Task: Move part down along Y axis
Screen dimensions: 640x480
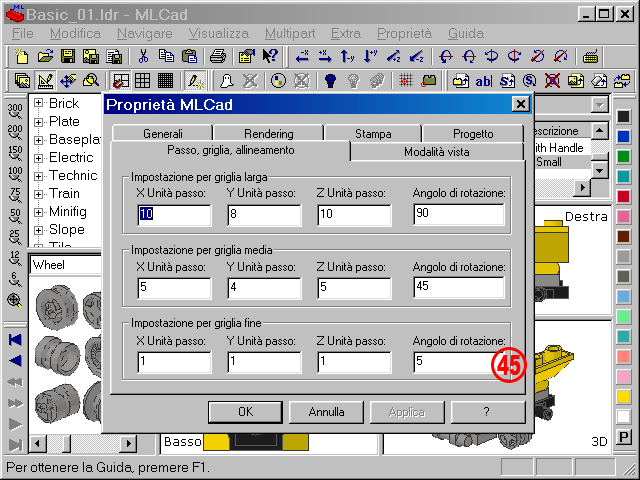Action: pyautogui.click(x=371, y=56)
